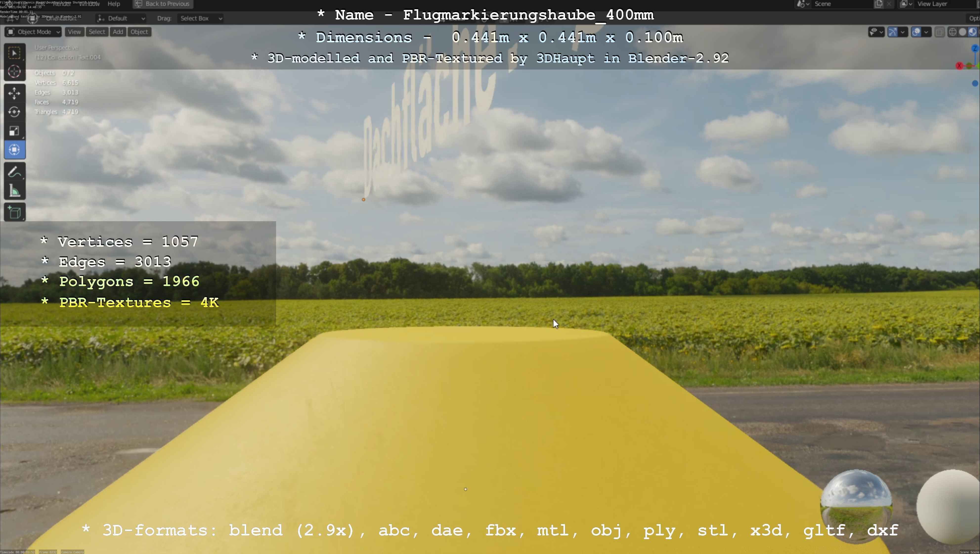Select the Select Box tool icon
This screenshot has height=554, width=980.
(x=14, y=53)
